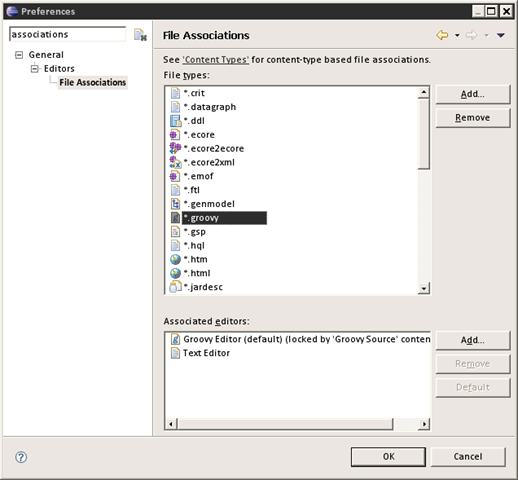Image resolution: width=518 pixels, height=480 pixels.
Task: Select the *.hql file type text
Action: [x=194, y=245]
